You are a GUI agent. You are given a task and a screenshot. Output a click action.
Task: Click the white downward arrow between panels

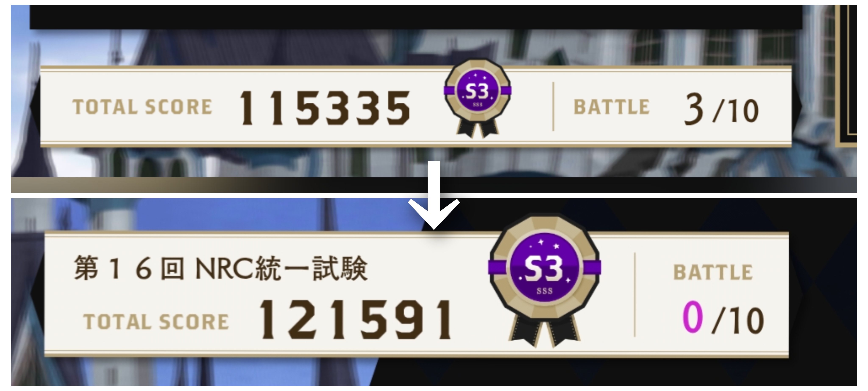tap(434, 196)
